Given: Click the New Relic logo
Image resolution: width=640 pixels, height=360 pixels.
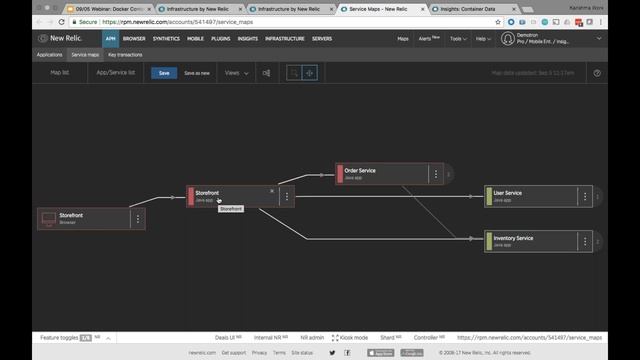Looking at the screenshot, I should pyautogui.click(x=60, y=38).
